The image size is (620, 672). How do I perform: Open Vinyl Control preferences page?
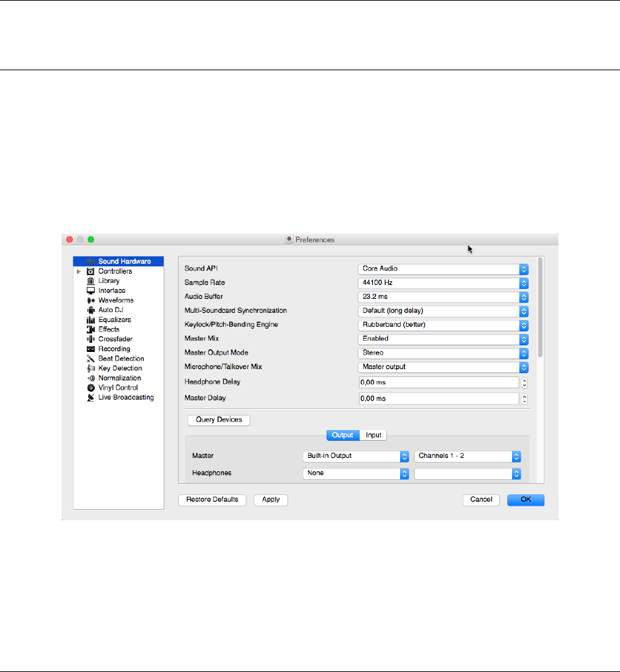[119, 388]
